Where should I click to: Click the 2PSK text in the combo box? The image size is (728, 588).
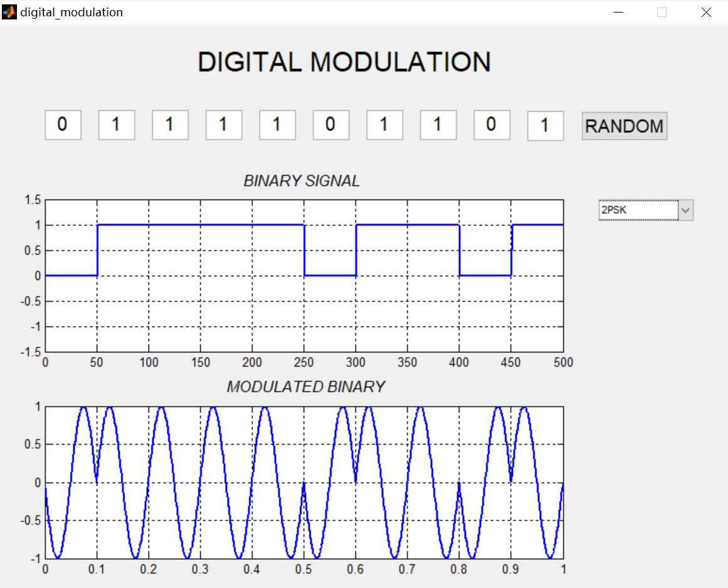(x=615, y=210)
